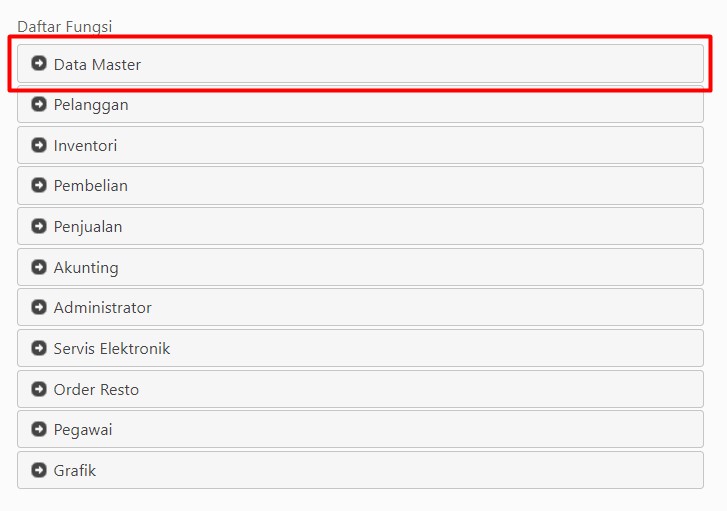Click the arrow icon beside Servis Elektronik

[x=39, y=348]
